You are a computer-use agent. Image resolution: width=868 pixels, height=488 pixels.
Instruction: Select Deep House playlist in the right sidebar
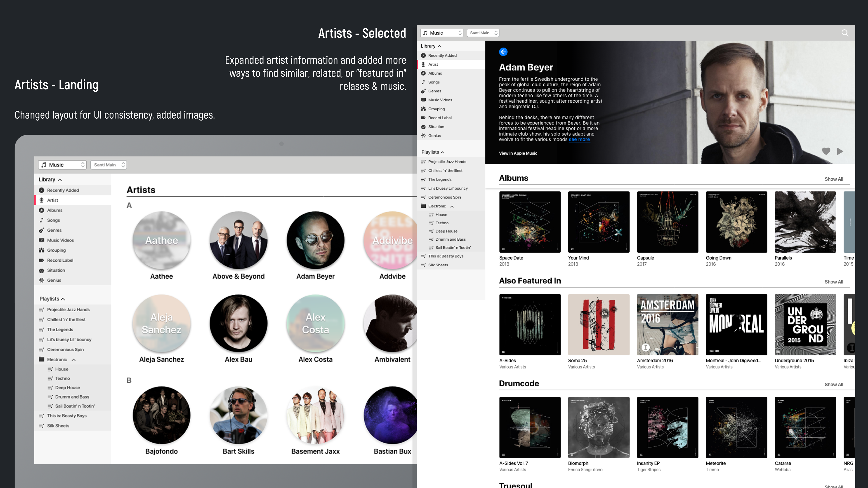(446, 231)
